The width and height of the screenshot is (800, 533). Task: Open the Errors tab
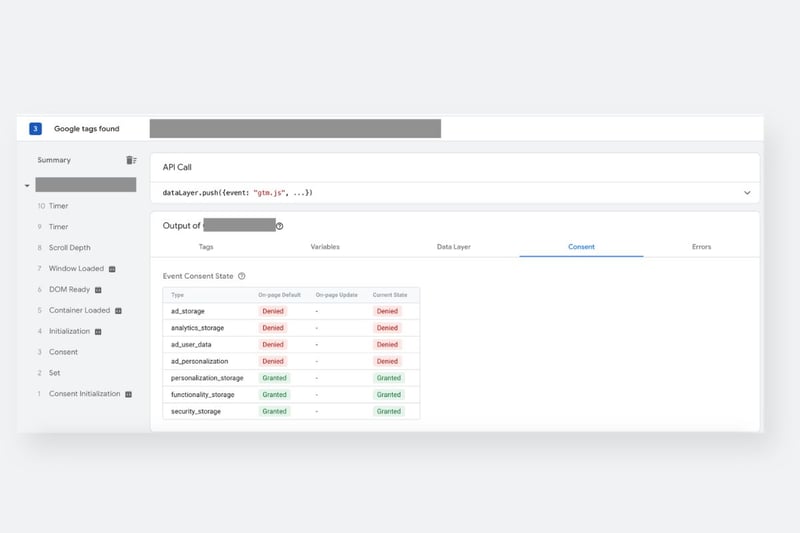point(702,246)
